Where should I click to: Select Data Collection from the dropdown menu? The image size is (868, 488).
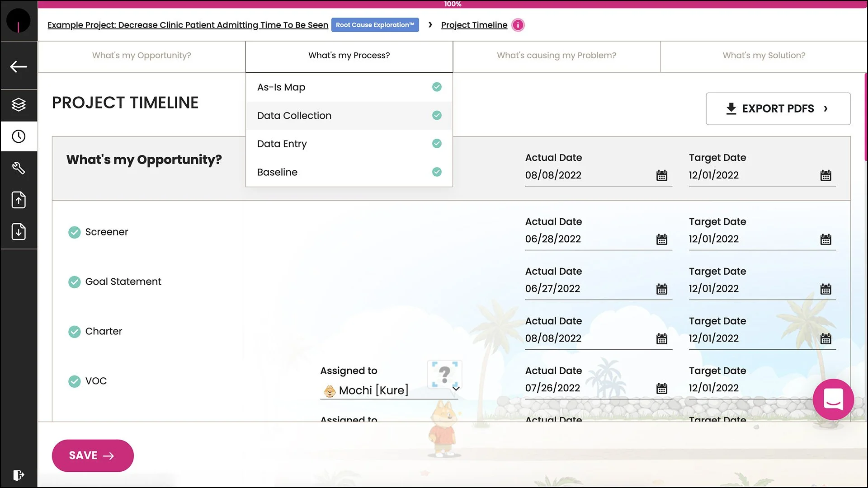[294, 116]
